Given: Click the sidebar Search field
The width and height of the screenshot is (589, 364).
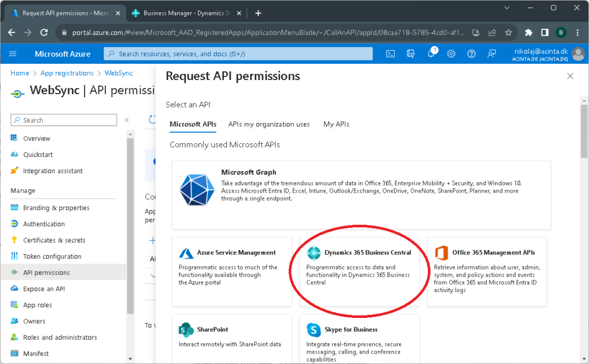Looking at the screenshot, I should [x=63, y=120].
